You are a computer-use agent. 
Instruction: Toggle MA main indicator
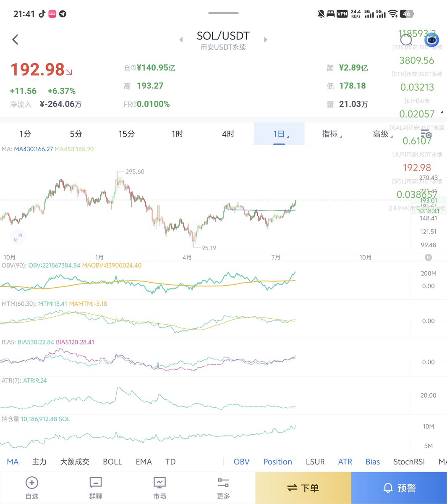[x=13, y=462]
